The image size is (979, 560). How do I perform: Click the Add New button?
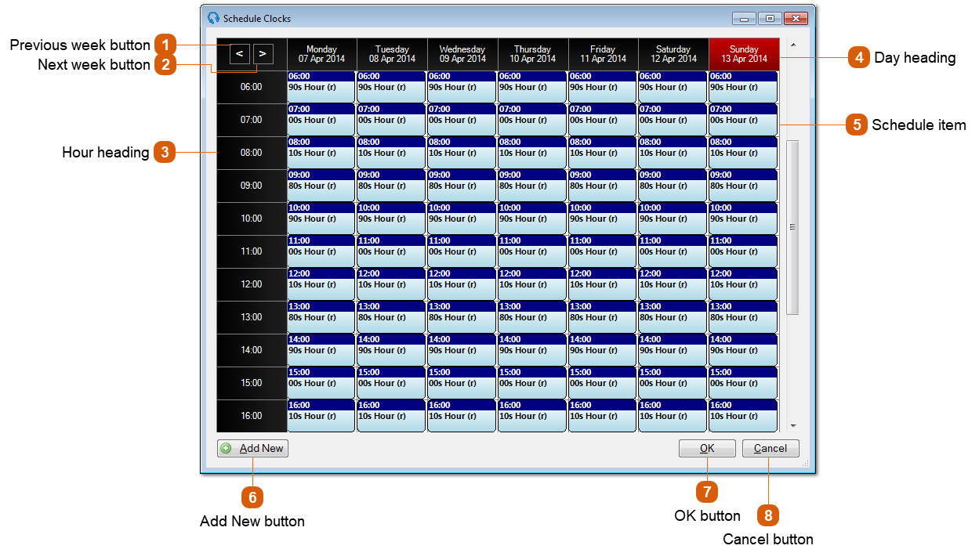(252, 448)
